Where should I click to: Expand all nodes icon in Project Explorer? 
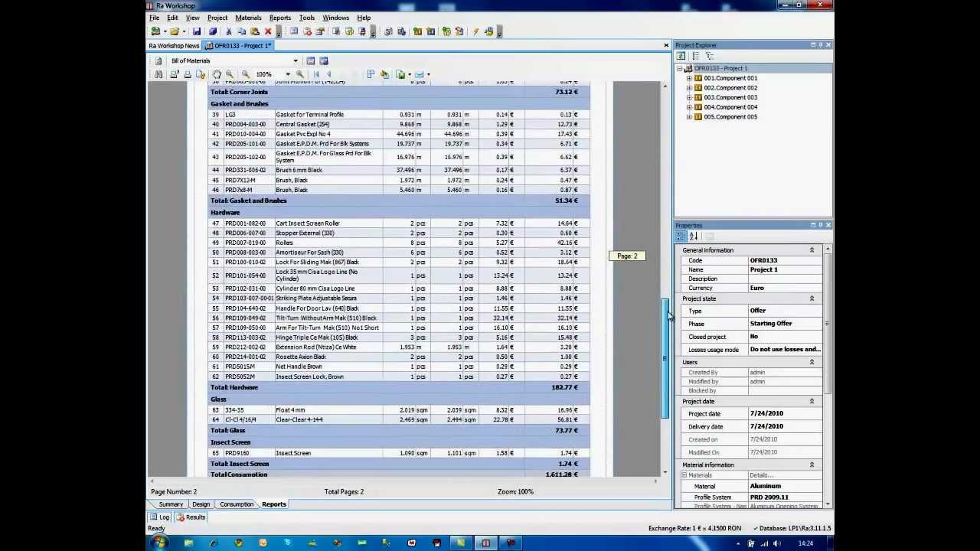(x=695, y=56)
